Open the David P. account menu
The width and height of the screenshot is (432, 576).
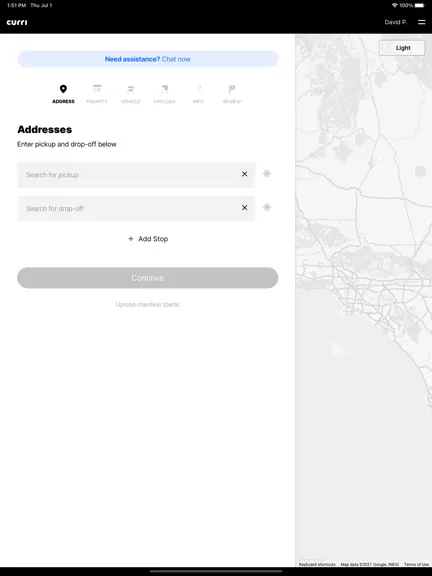pyautogui.click(x=396, y=22)
